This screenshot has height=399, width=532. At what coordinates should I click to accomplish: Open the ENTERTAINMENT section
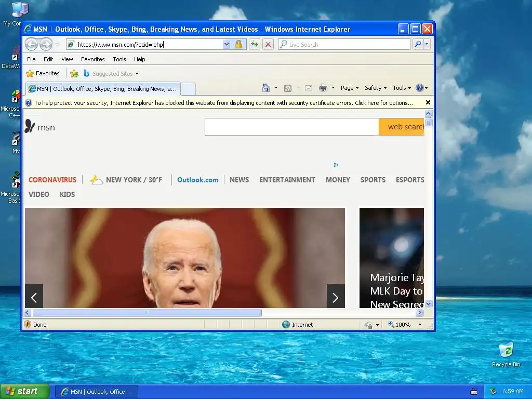[x=287, y=180]
